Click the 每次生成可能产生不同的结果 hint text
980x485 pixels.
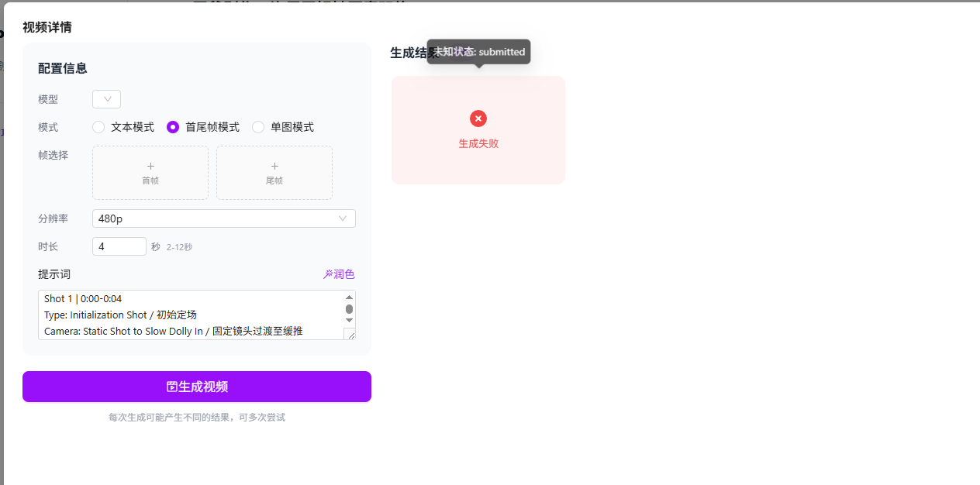tap(197, 417)
